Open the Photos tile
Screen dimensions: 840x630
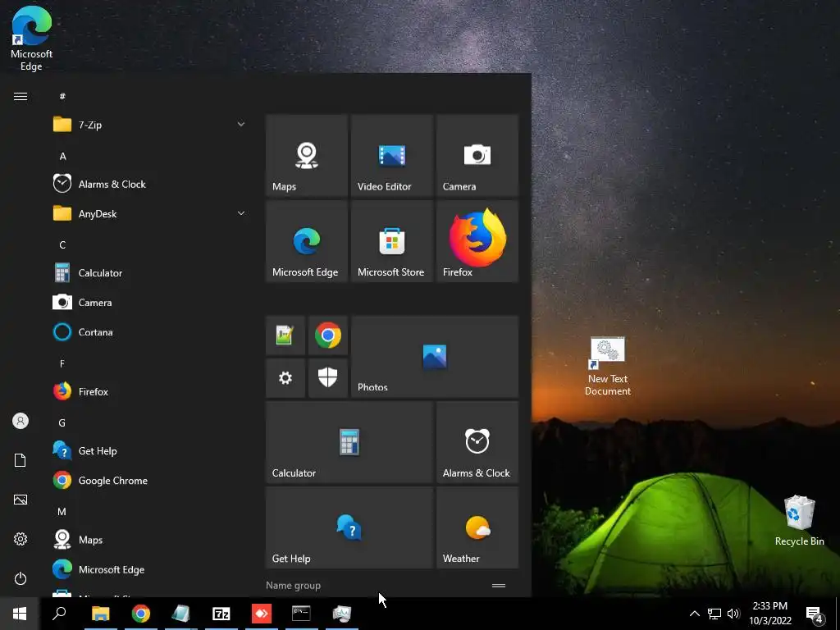[x=435, y=357]
